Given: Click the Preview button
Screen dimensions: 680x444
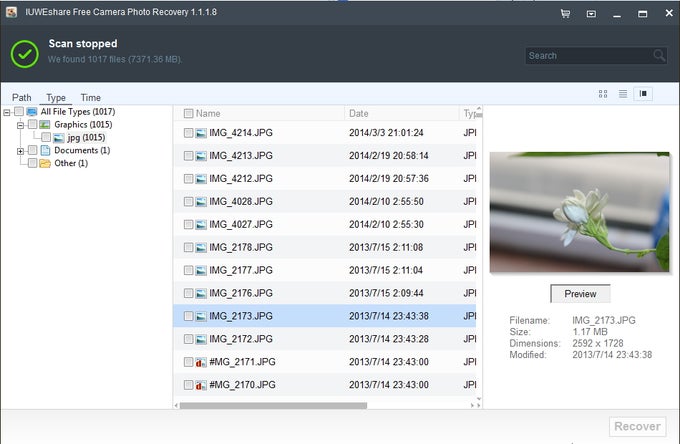Looking at the screenshot, I should pos(580,294).
